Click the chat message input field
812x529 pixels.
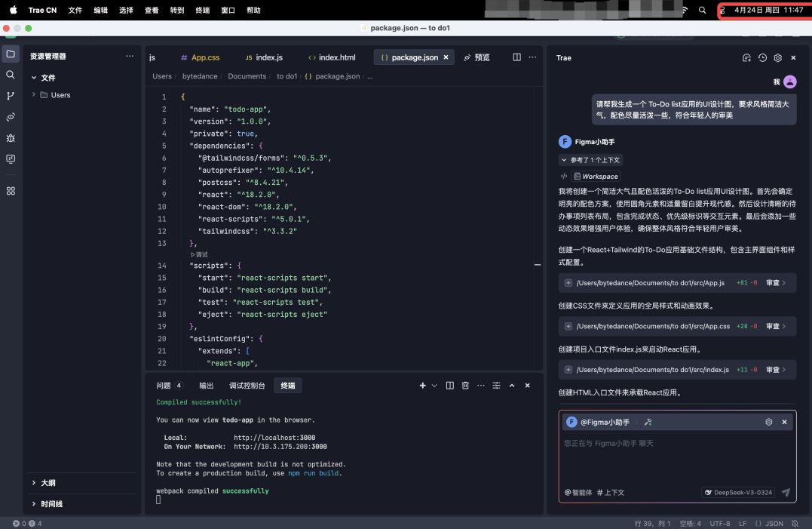(676, 457)
